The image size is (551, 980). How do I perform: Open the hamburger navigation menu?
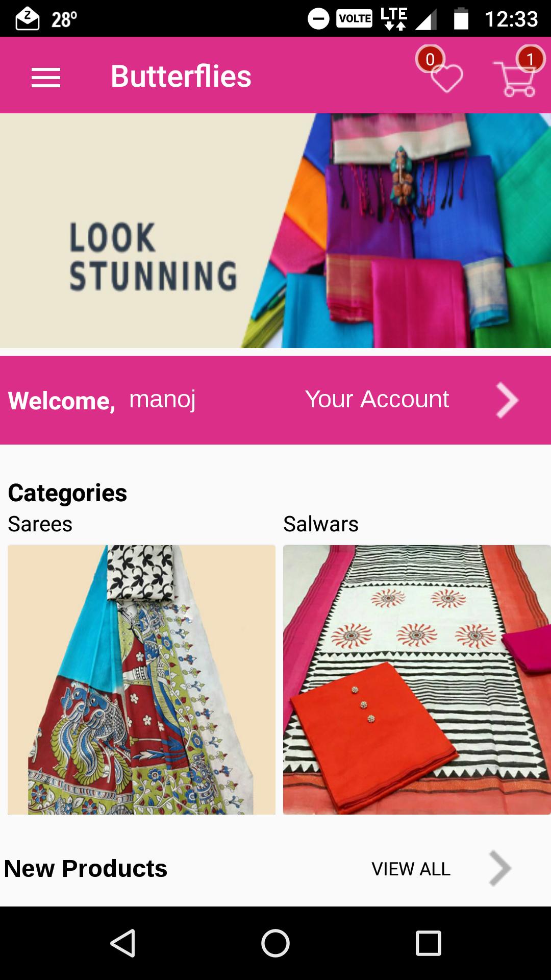coord(46,78)
